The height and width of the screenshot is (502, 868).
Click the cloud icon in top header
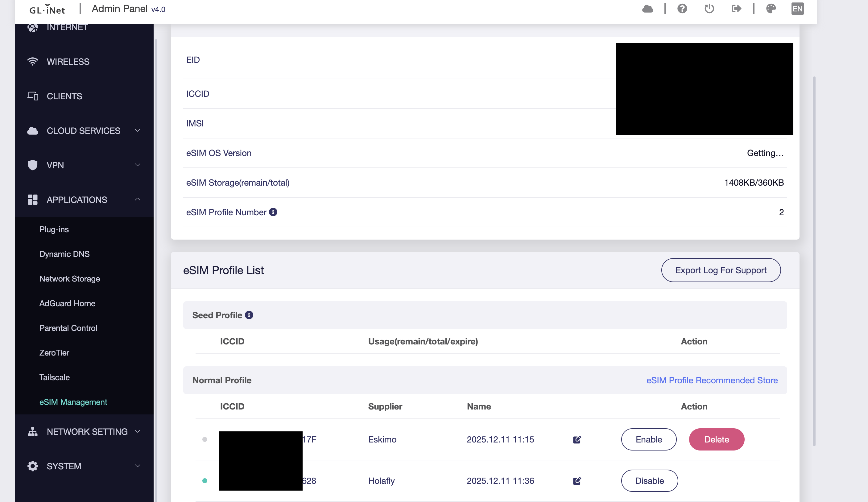(647, 9)
